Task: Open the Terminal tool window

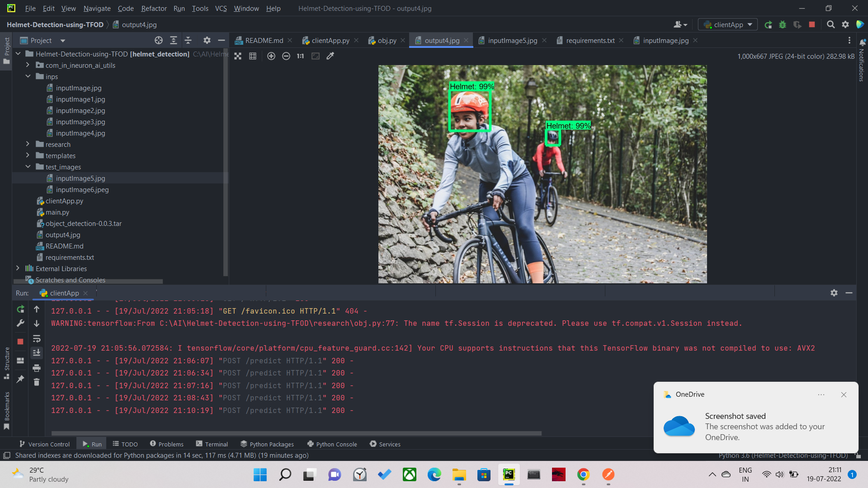Action: point(212,444)
